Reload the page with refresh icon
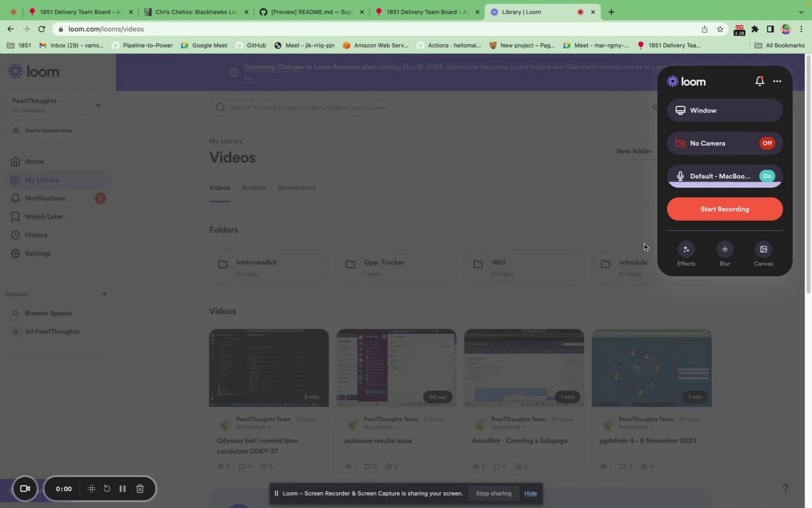This screenshot has height=508, width=812. point(42,29)
